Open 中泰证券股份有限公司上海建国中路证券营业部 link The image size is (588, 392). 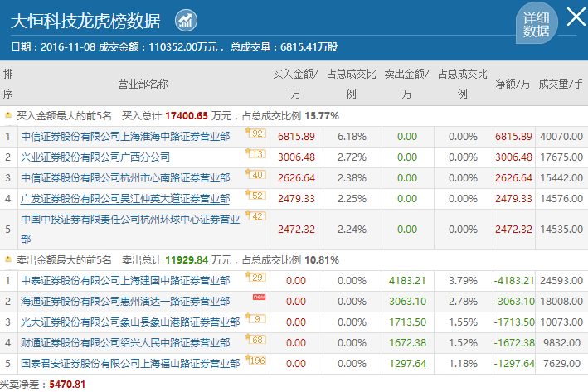point(125,280)
